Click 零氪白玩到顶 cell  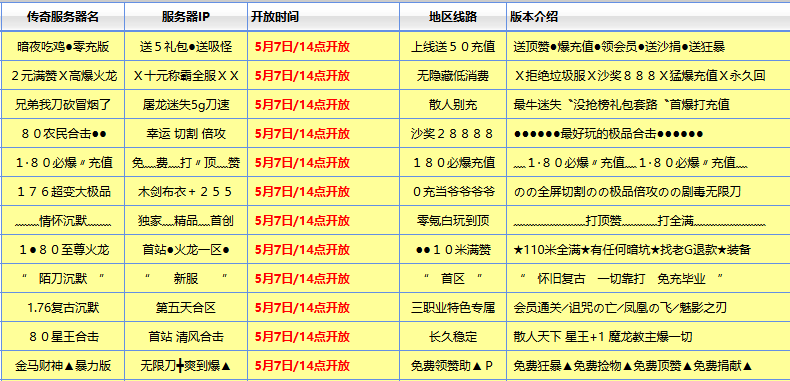453,221
